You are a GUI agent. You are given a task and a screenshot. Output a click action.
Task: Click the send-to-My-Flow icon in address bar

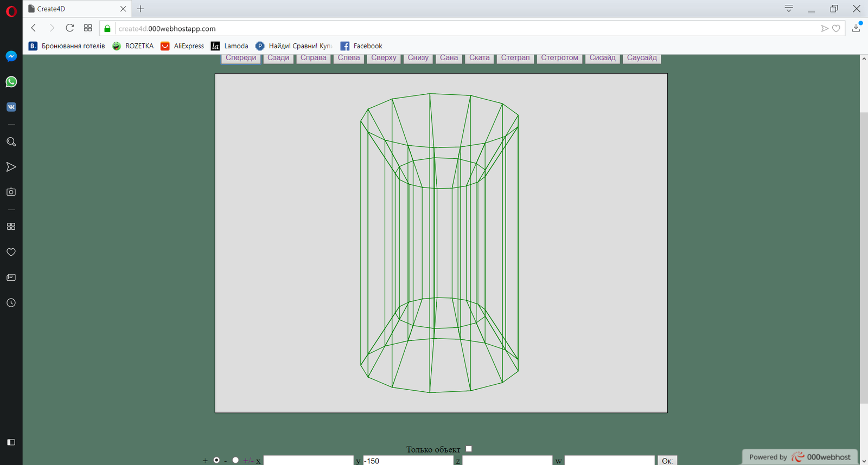pyautogui.click(x=825, y=29)
